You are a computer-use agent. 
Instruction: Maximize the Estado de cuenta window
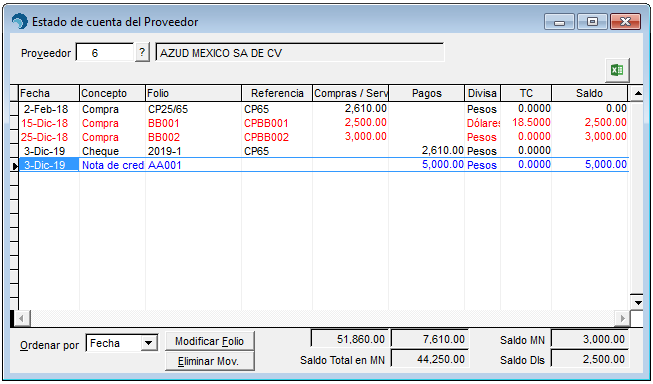(592, 22)
